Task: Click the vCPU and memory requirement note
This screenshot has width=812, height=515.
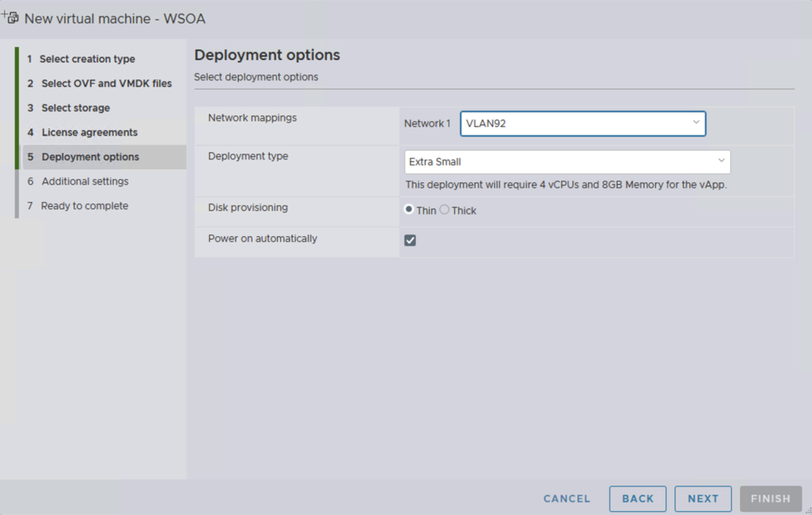Action: [566, 185]
